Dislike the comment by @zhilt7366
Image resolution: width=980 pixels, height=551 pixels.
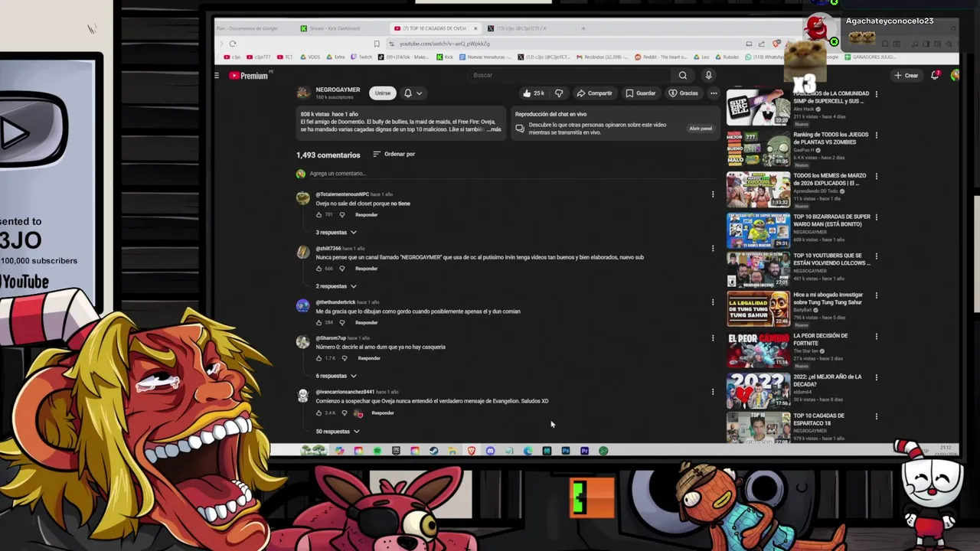click(342, 269)
